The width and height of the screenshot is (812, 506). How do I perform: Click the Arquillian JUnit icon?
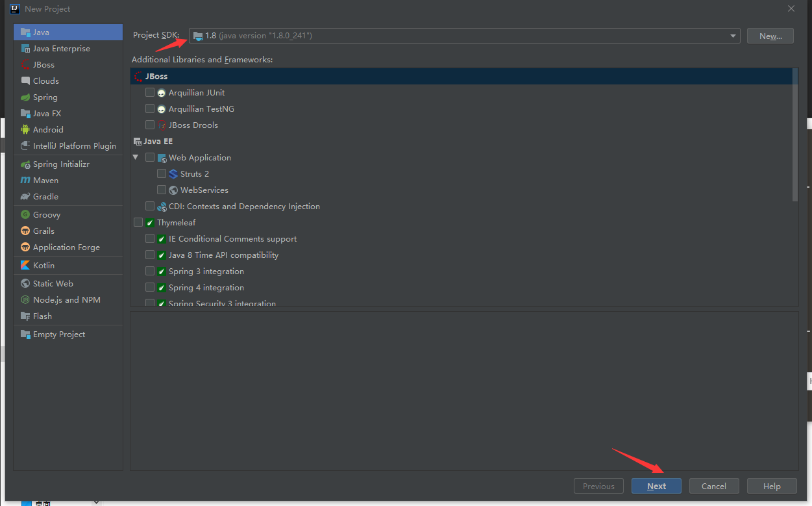click(162, 92)
